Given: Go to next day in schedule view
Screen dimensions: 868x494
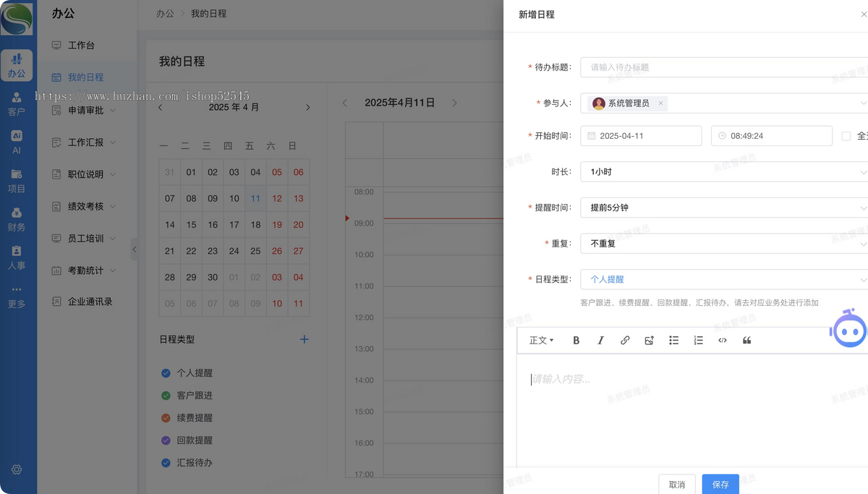Looking at the screenshot, I should tap(454, 103).
